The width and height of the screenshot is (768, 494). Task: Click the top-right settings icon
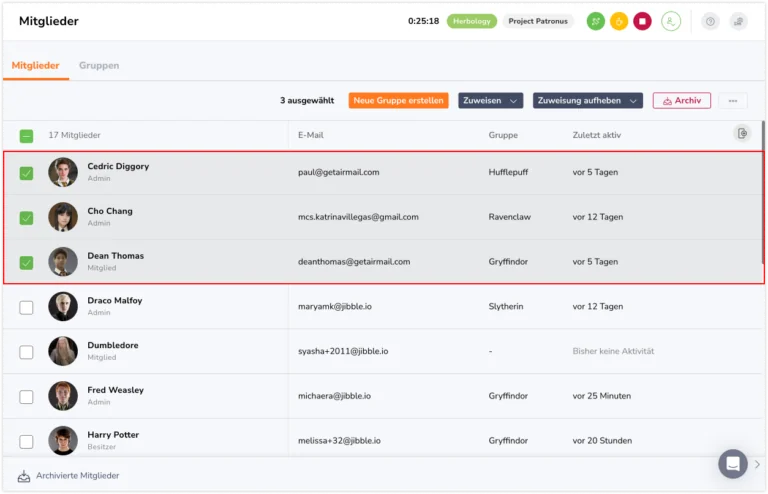click(738, 21)
